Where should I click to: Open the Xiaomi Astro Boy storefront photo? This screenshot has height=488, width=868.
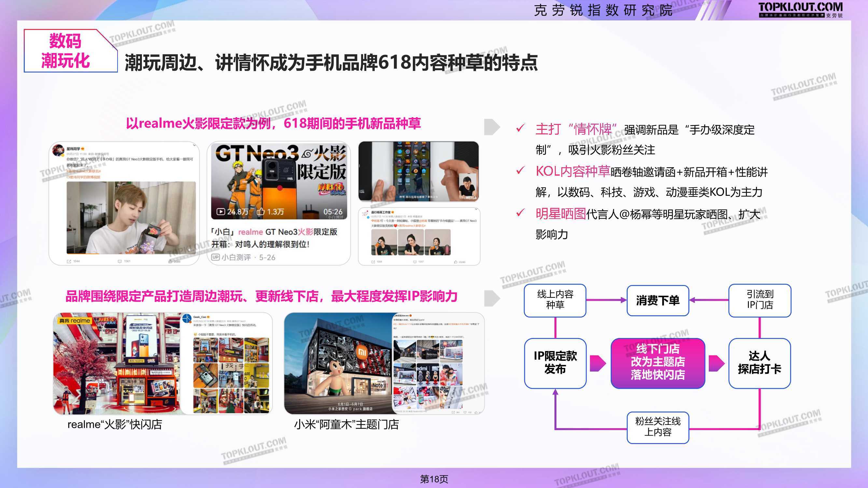click(x=338, y=363)
